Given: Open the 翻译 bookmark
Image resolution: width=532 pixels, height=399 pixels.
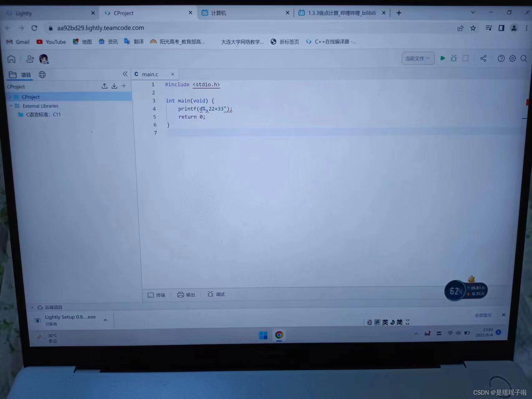Looking at the screenshot, I should tap(134, 42).
